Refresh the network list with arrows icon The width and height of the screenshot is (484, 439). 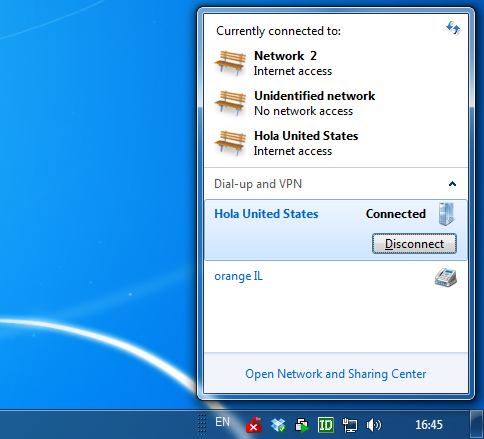pyautogui.click(x=453, y=28)
